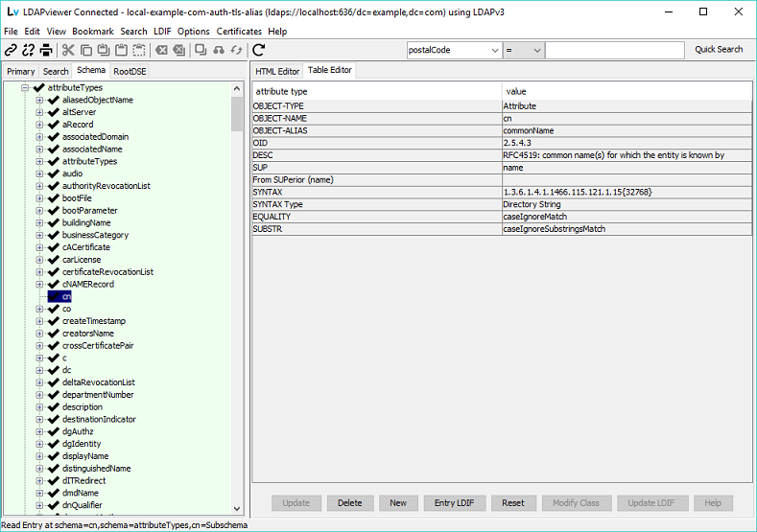The height and width of the screenshot is (532, 757).
Task: Click checkmark icon beside root attributeTypes node
Action: click(38, 88)
